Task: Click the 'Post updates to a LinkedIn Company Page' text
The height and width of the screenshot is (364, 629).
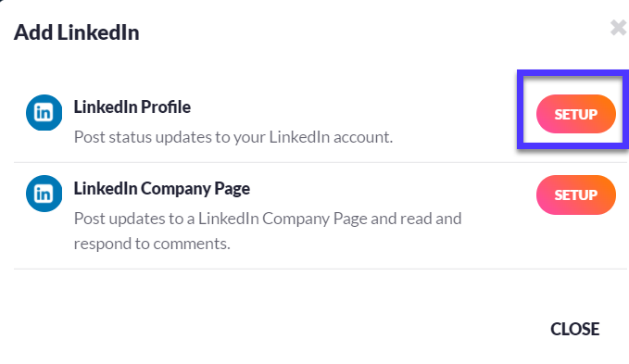Action: [220, 219]
